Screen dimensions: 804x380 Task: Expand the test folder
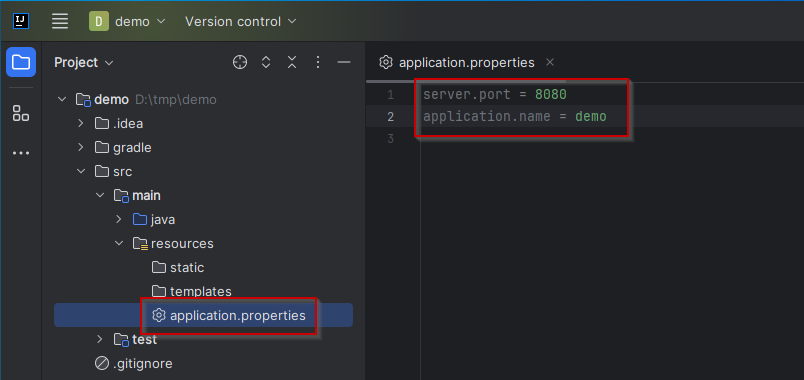(x=100, y=339)
